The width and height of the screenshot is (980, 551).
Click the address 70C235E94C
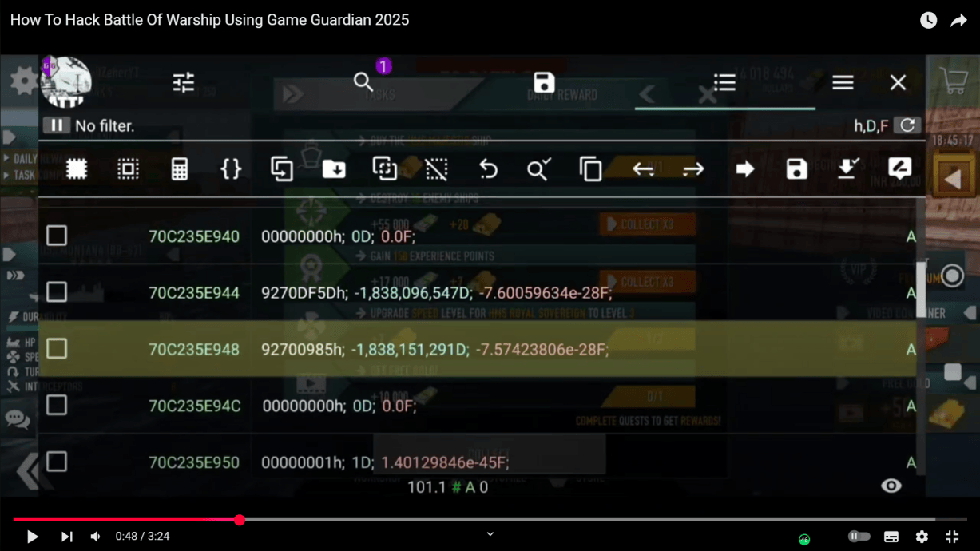194,406
